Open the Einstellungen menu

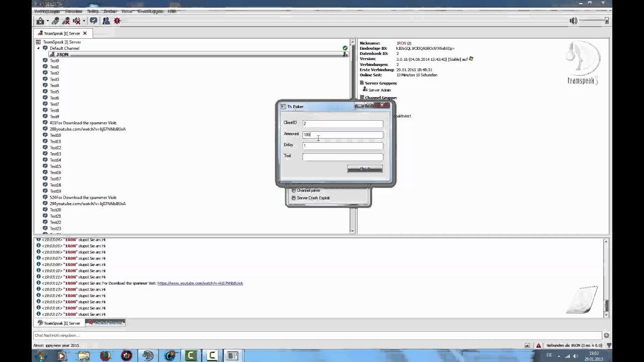150,11
